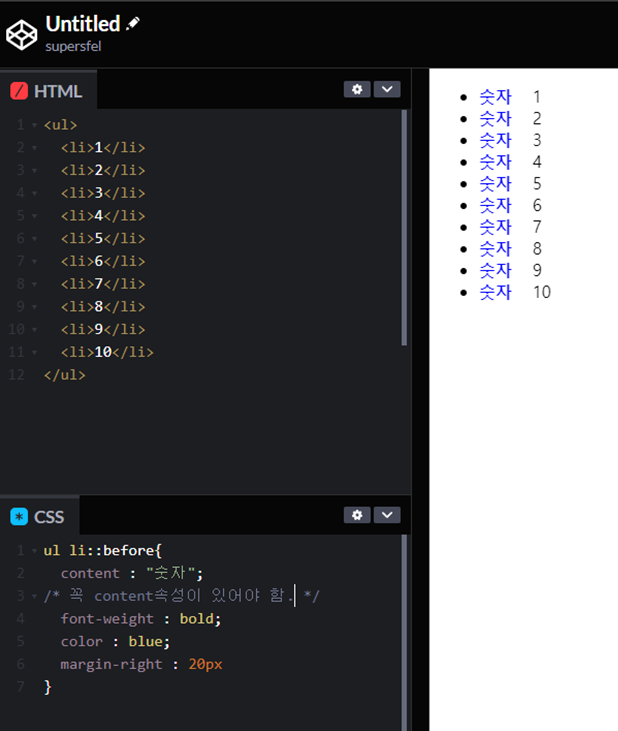Collapse fold arrow on HTML line 6
The height and width of the screenshot is (731, 618).
point(34,239)
